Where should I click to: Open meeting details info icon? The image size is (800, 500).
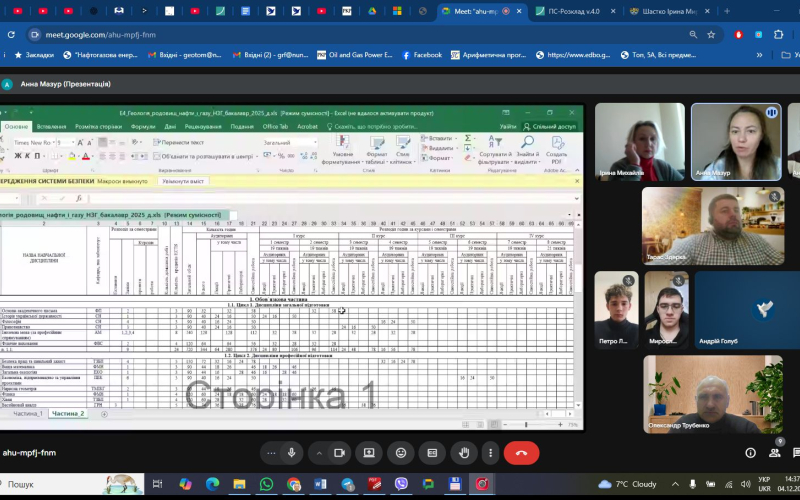pyautogui.click(x=750, y=453)
